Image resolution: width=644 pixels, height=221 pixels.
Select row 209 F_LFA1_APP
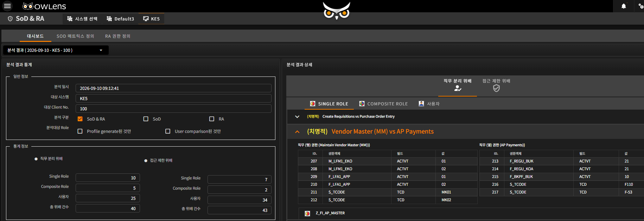click(388, 177)
